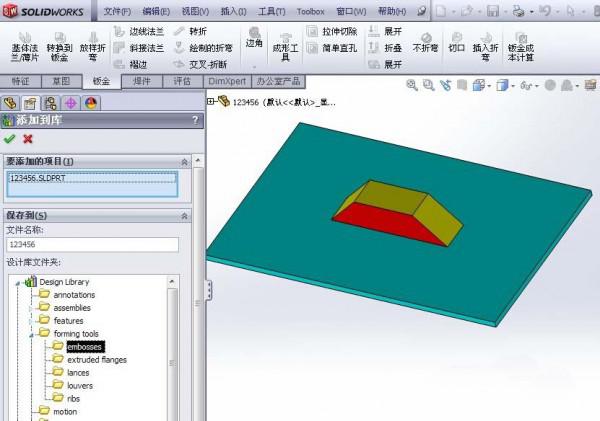Open Sheet Metal Costing (钣金成本计算)
This screenshot has width=600, height=421.
tap(520, 47)
